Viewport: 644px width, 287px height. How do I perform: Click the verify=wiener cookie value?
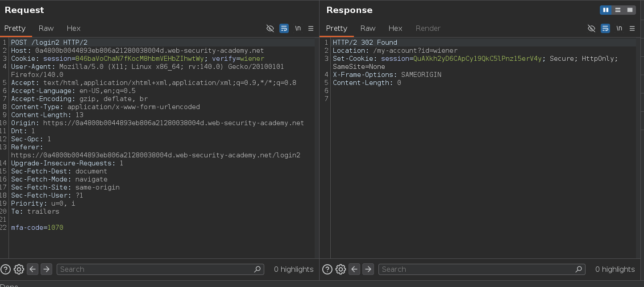click(238, 59)
